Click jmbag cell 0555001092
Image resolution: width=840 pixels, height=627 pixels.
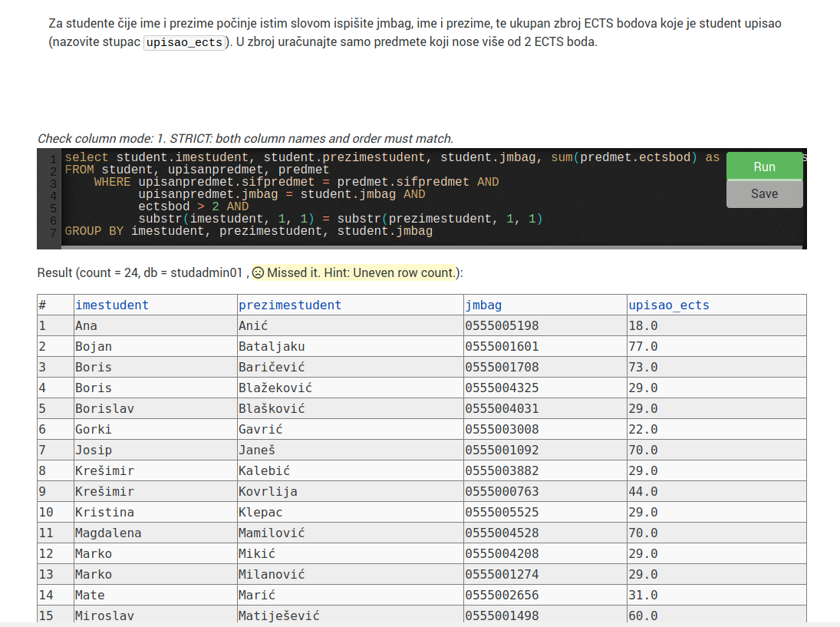[x=545, y=450]
